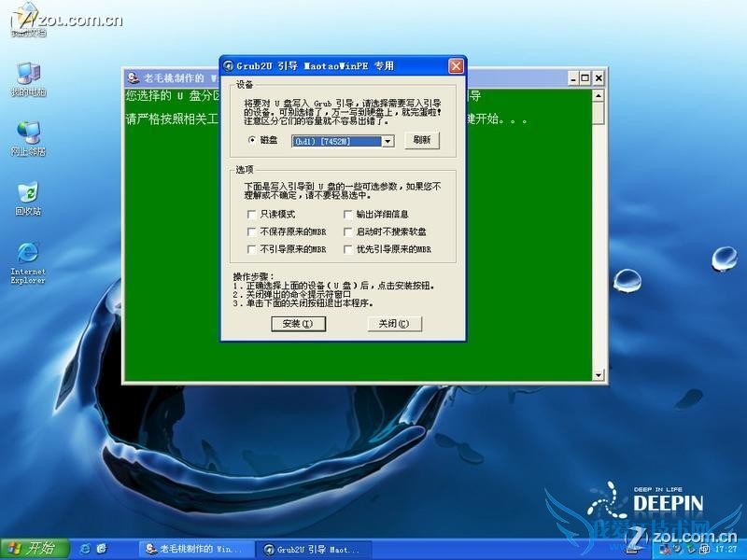
Task: Click the Grub2U dialog title bar icon
Action: [x=229, y=65]
